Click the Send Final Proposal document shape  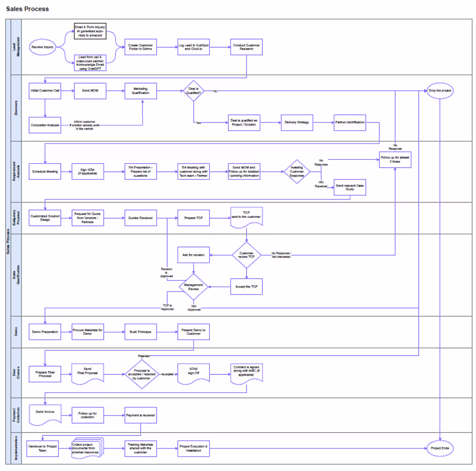tap(88, 373)
